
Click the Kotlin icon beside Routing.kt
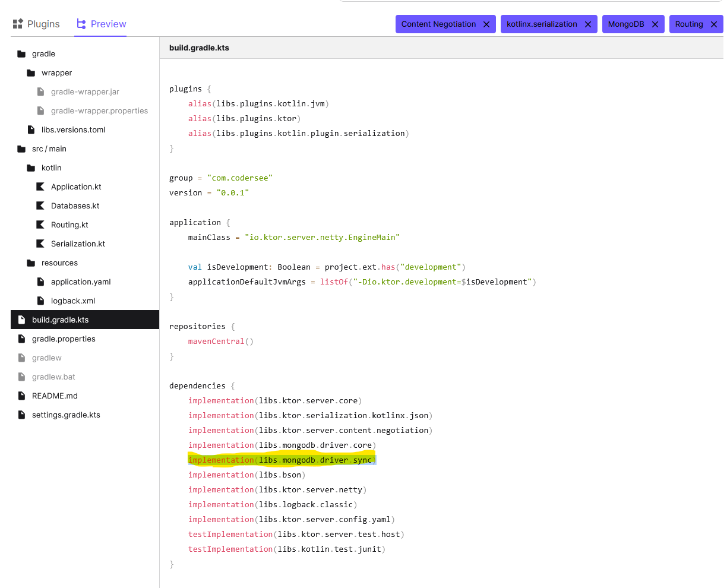[x=39, y=225]
